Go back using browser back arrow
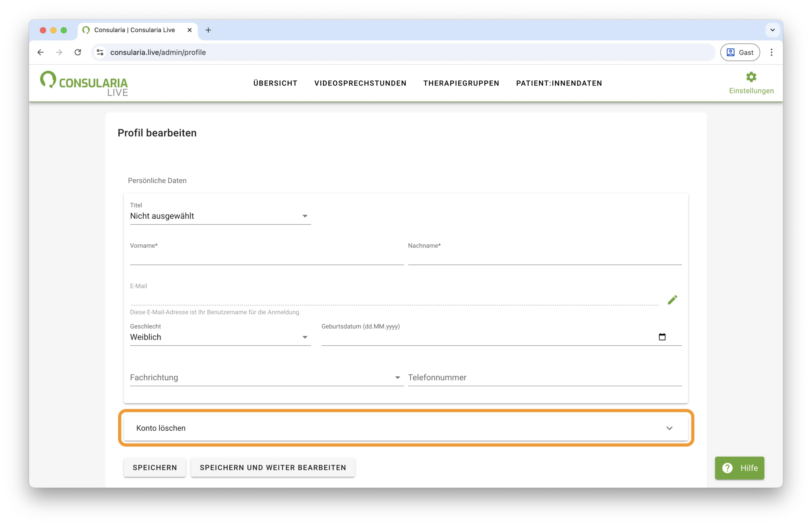Screen dimensions: 812x526 click(x=41, y=52)
